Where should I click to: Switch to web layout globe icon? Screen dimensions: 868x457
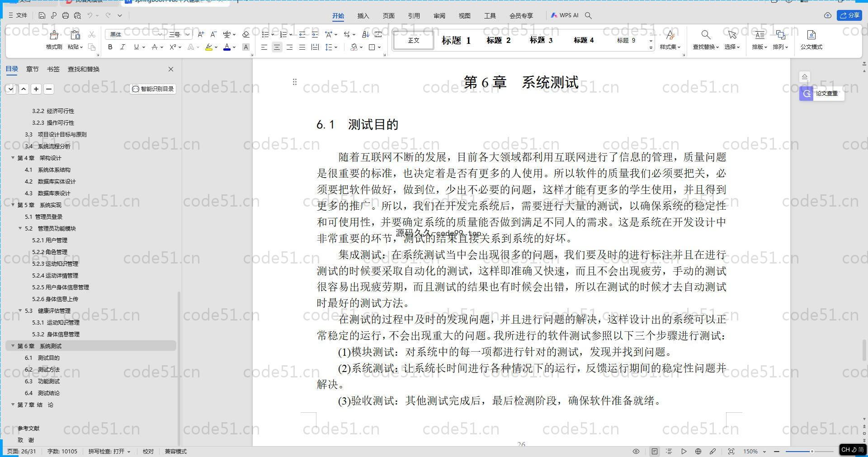click(698, 451)
